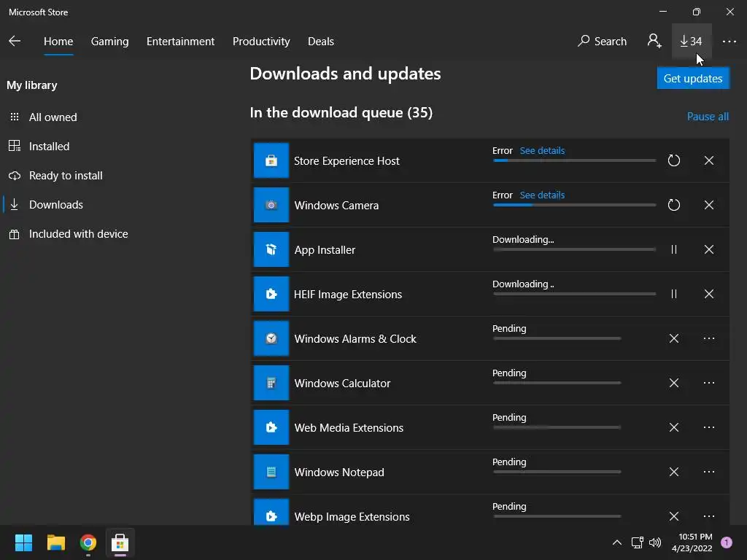747x560 pixels.
Task: Click See details for Store Experience Host
Action: 542,150
